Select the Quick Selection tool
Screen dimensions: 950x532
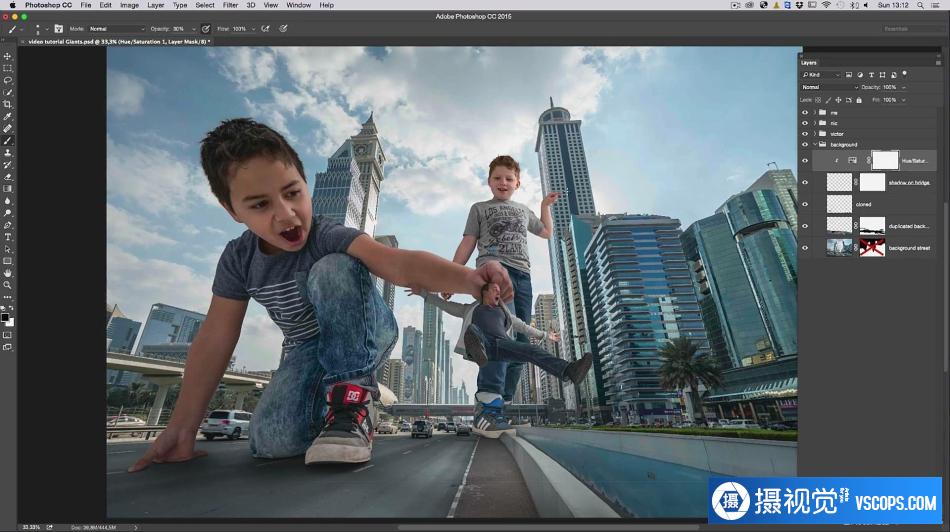point(7,93)
